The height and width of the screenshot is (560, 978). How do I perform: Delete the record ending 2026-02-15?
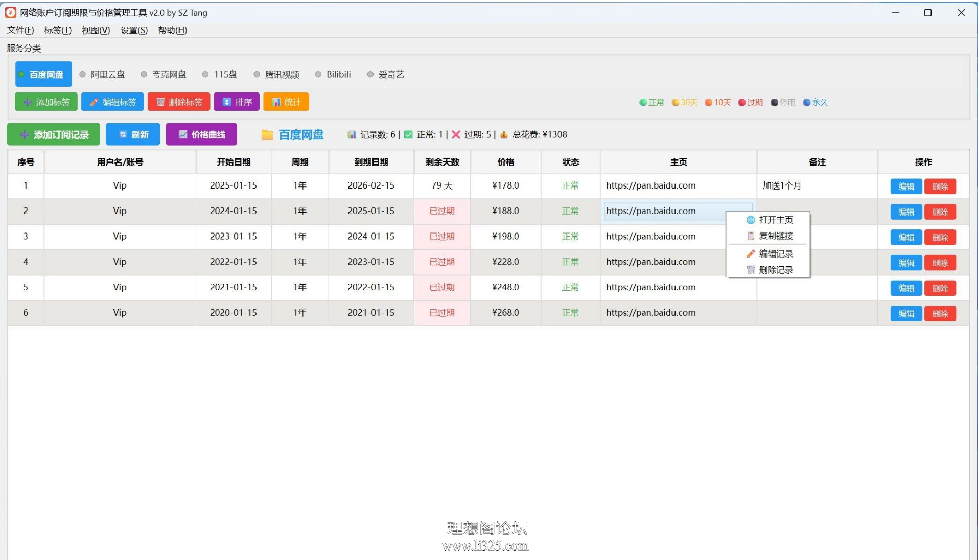click(x=940, y=186)
